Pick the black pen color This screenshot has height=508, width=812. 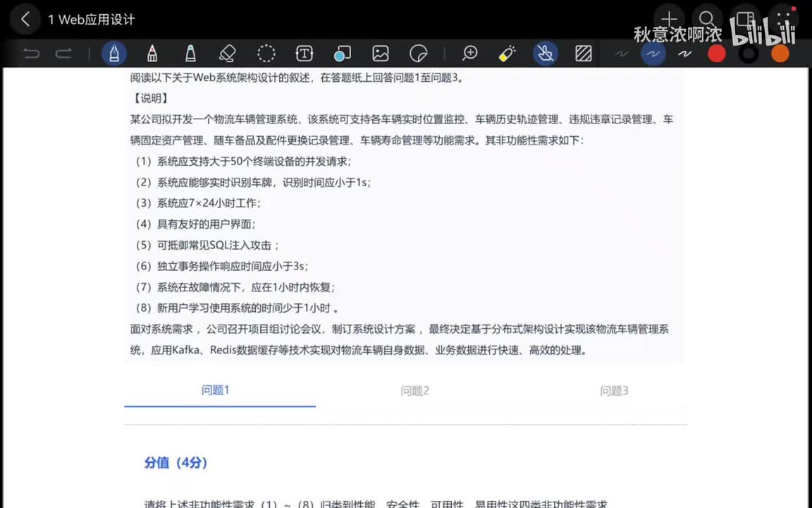coord(749,54)
